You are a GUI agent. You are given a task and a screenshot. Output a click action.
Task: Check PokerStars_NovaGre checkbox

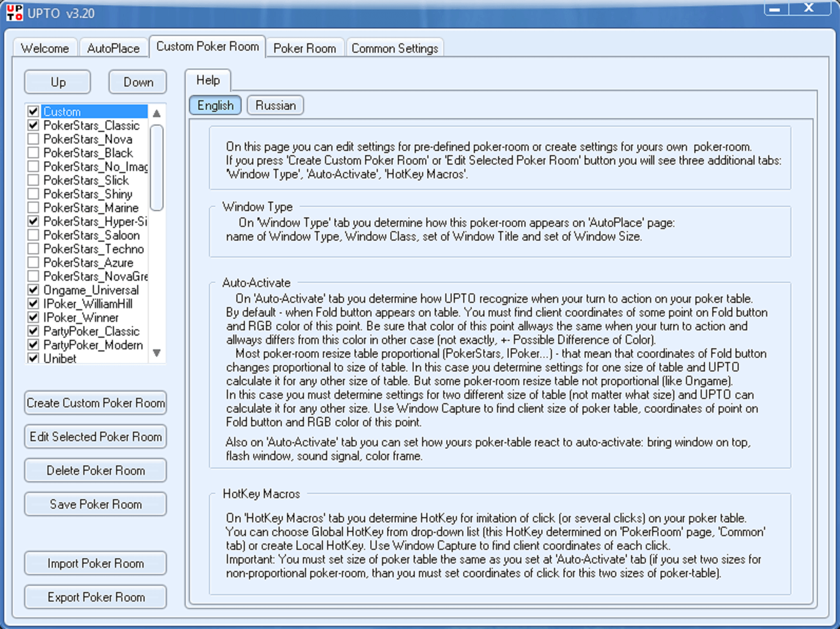pos(33,276)
